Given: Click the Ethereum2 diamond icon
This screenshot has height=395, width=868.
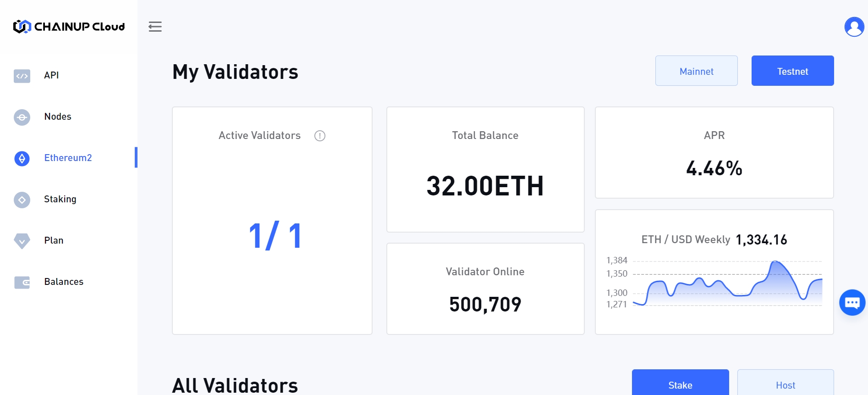Looking at the screenshot, I should point(22,158).
